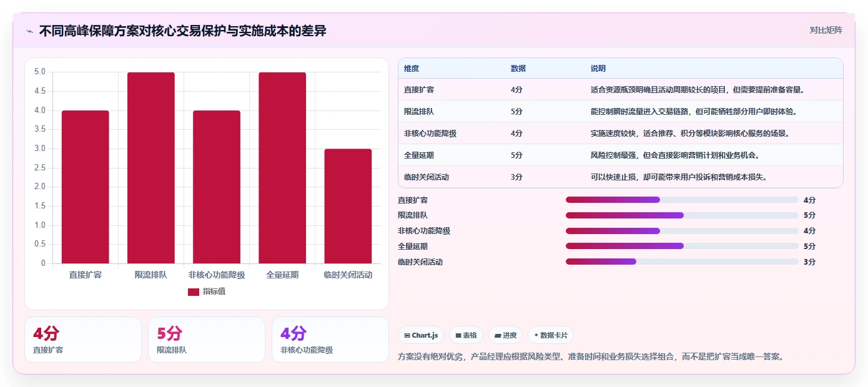Click the 限流排队 progress bar
This screenshot has width=868, height=387.
(682, 215)
